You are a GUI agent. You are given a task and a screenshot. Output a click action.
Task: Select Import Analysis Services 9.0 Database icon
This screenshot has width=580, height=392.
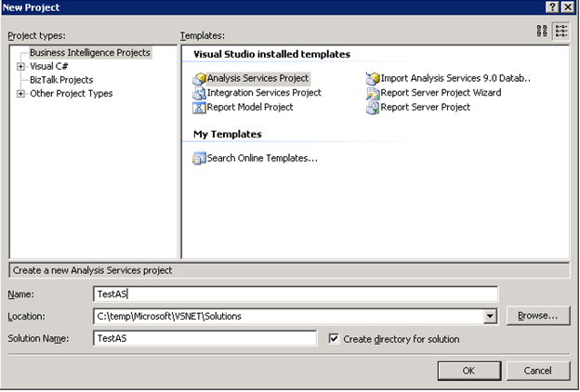click(373, 79)
